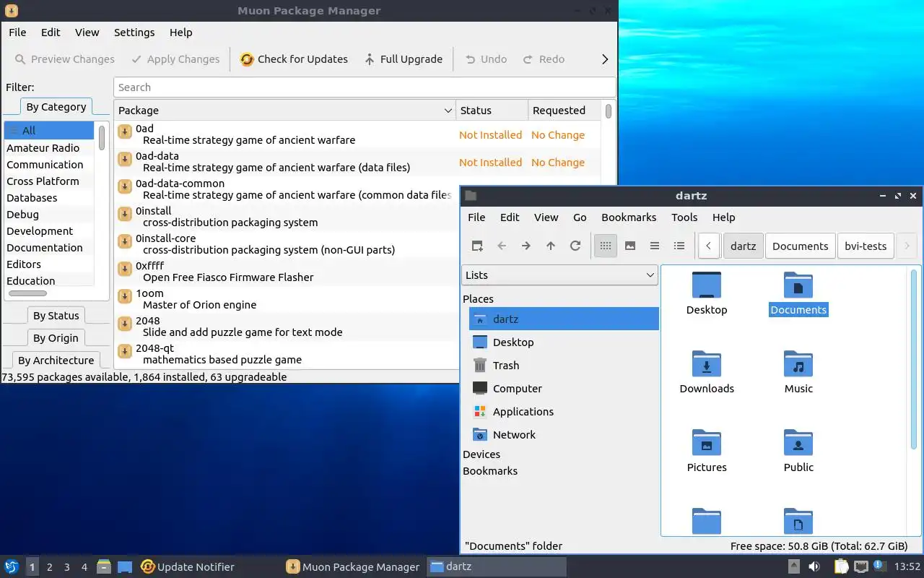924x578 pixels.
Task: Select the By Origin filter tab
Action: pos(56,338)
